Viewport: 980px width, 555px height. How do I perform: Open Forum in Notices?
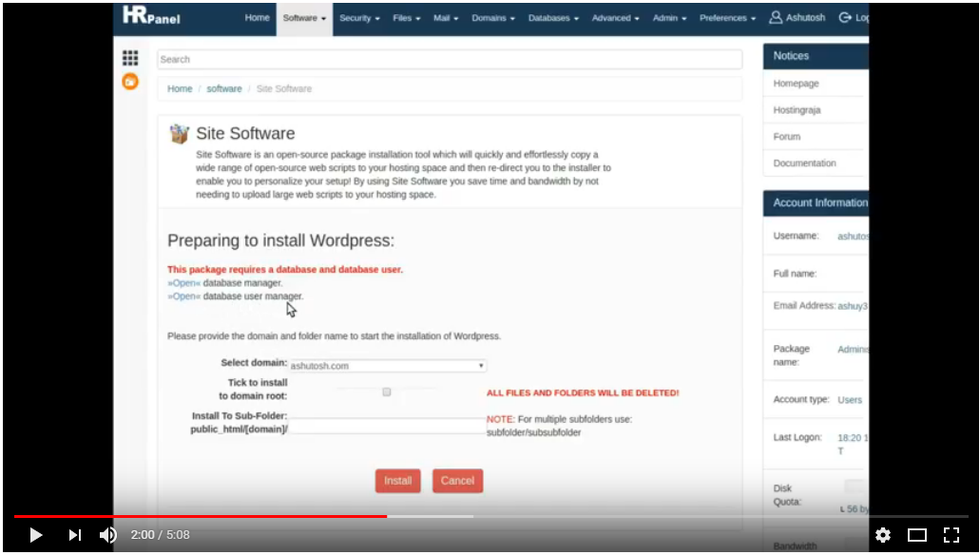point(786,136)
